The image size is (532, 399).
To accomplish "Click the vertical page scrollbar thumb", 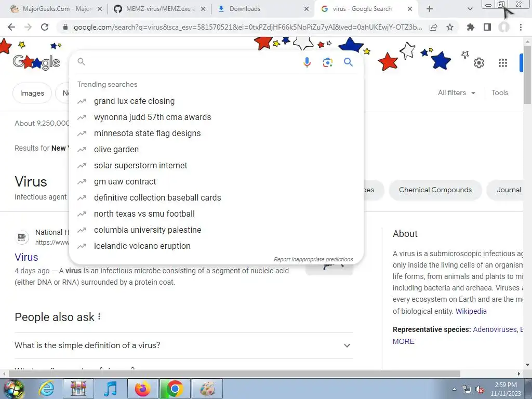I will pos(527,75).
